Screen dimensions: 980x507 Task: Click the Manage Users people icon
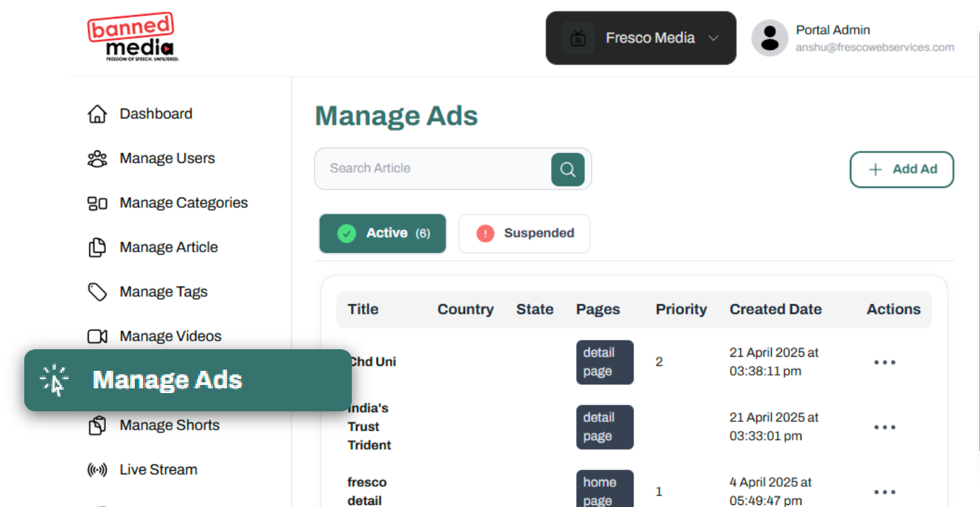98,158
